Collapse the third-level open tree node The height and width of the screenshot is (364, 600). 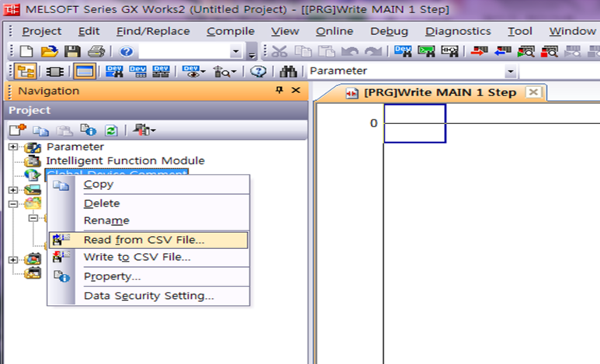point(12,204)
